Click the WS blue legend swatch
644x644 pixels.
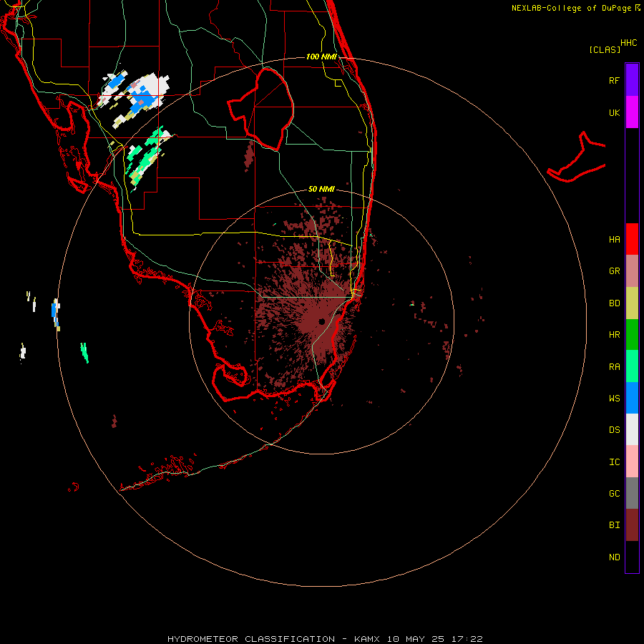pos(632,398)
